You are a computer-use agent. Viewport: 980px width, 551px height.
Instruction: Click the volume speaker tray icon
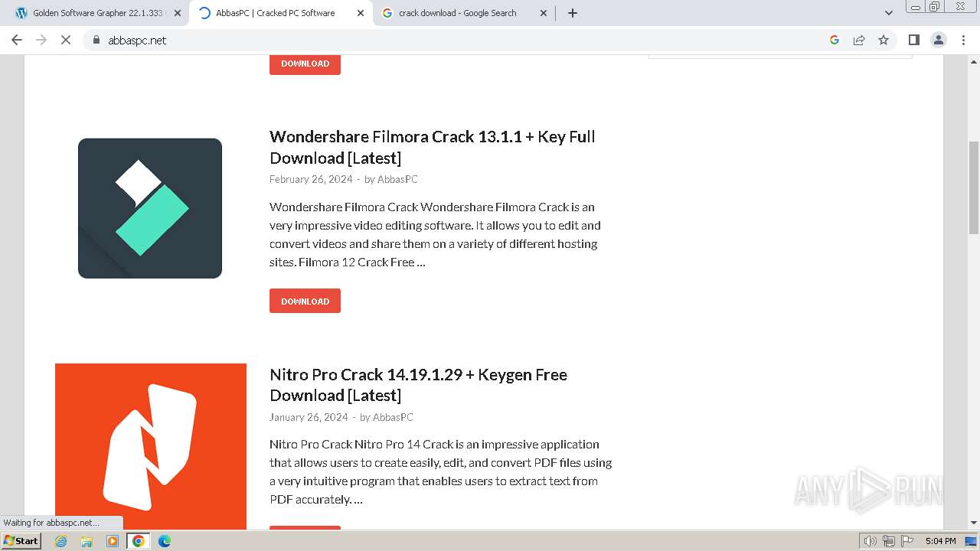coord(871,541)
